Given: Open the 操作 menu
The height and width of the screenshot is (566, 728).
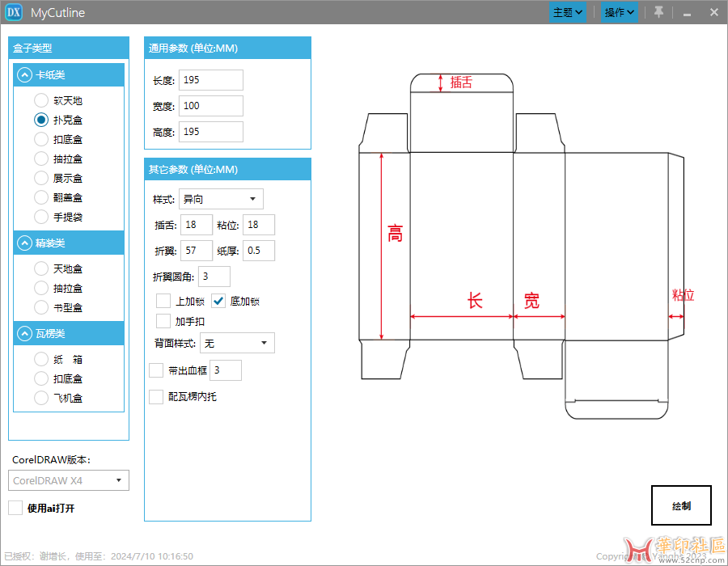Looking at the screenshot, I should tap(620, 12).
